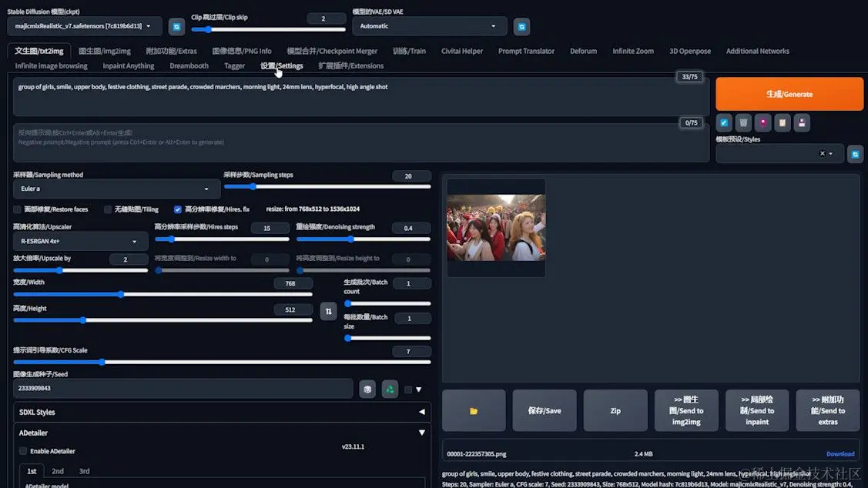Adjust the Sampling steps slider
Viewport: 868px width, 488px height.
coord(327,187)
